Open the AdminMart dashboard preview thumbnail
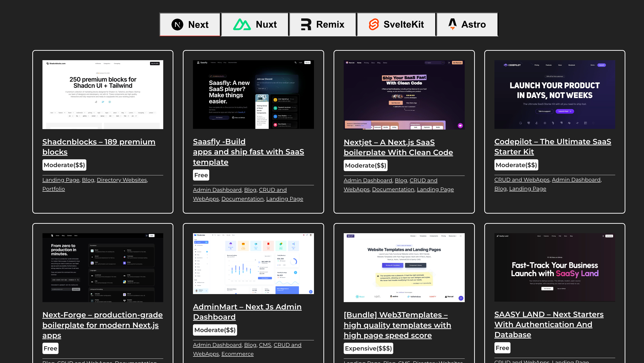The image size is (644, 363). [253, 264]
